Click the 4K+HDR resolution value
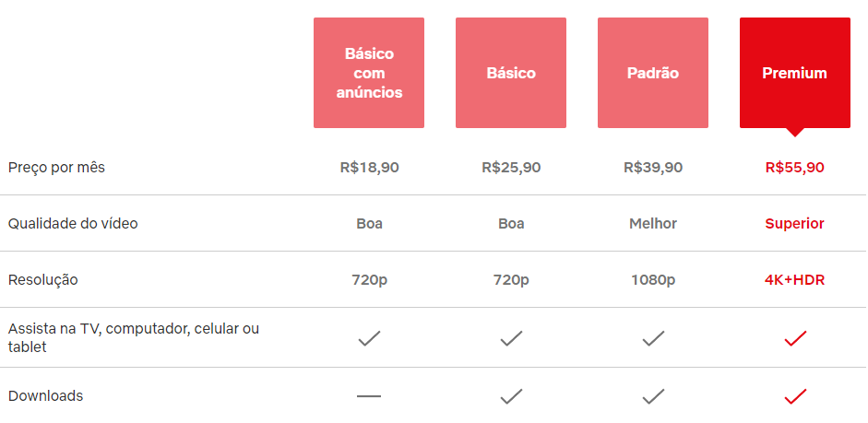This screenshot has width=868, height=423. [795, 280]
